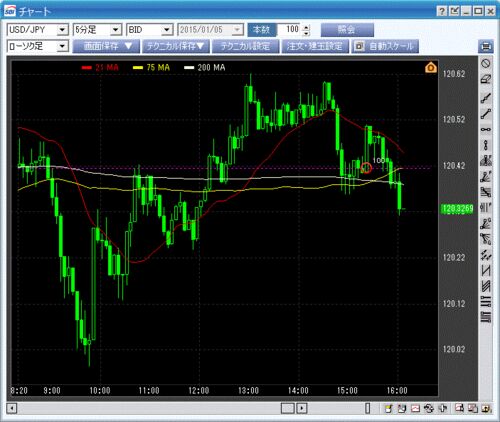Screen dimensions: 500x422
Task: Click the crosshair cursor icon in the bottom toolbar
Action: coord(443,408)
